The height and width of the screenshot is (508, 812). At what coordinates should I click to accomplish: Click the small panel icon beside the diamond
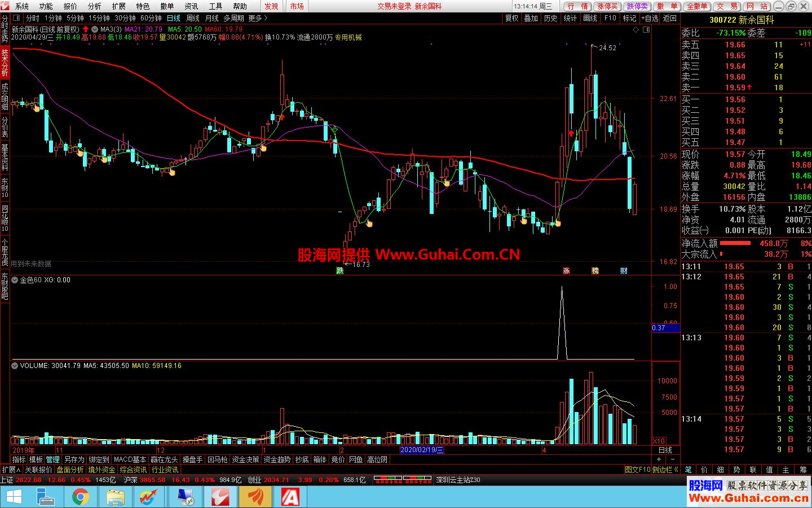pos(646,29)
